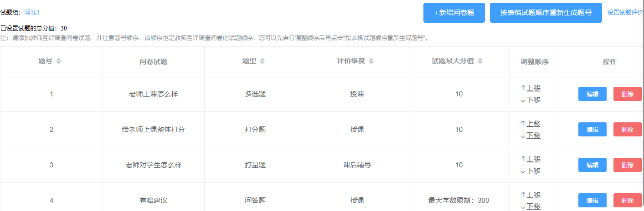Delete question 3 老师对学生怎么样
The height and width of the screenshot is (211, 644).
[x=627, y=165]
